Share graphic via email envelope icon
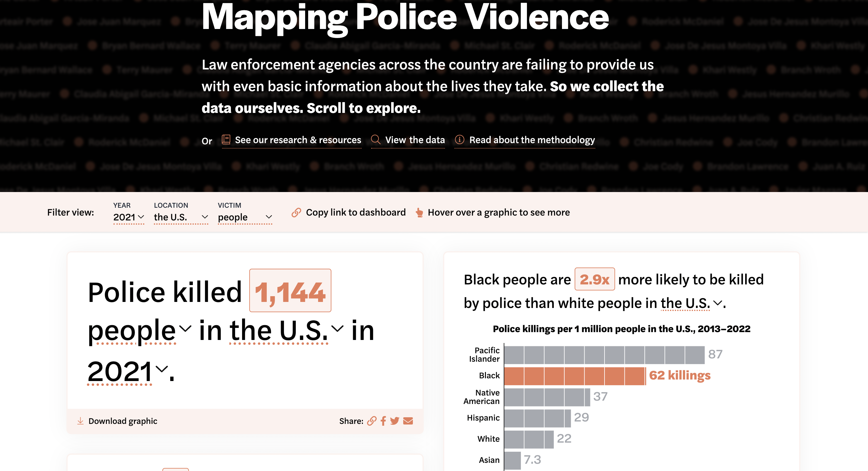Image resolution: width=868 pixels, height=471 pixels. (408, 421)
